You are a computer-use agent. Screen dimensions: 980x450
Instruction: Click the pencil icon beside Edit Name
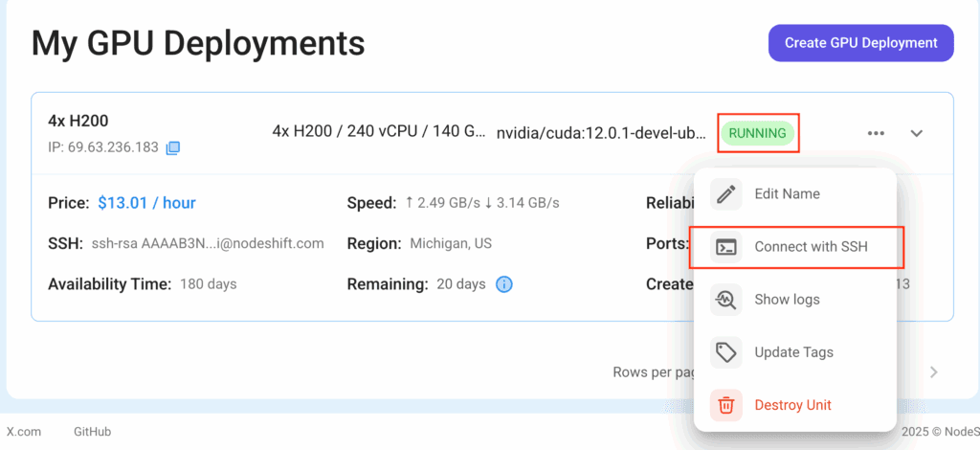(x=725, y=193)
